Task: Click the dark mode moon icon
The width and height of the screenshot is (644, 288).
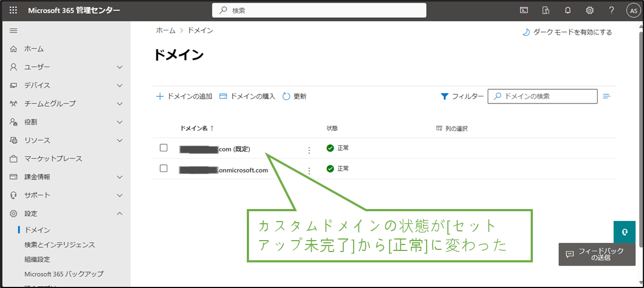Action: 526,33
